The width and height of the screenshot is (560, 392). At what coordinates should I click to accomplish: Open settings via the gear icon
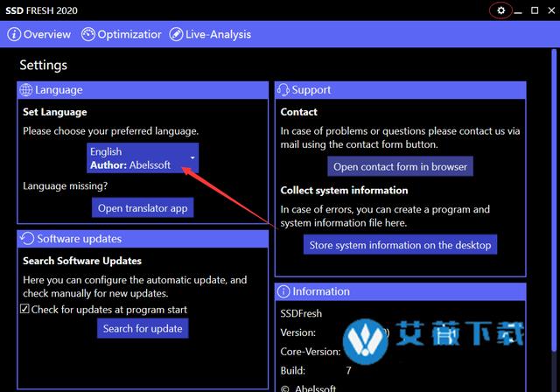500,10
